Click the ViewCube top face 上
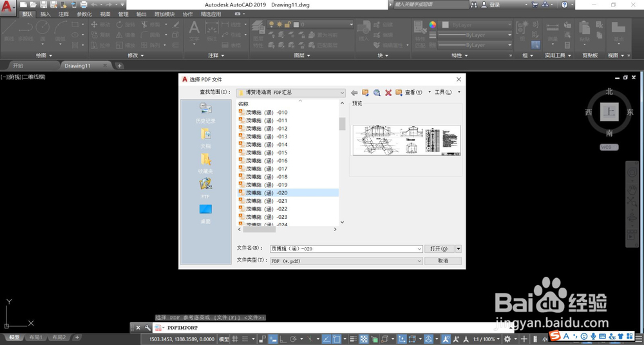This screenshot has height=345, width=644. pos(609,112)
